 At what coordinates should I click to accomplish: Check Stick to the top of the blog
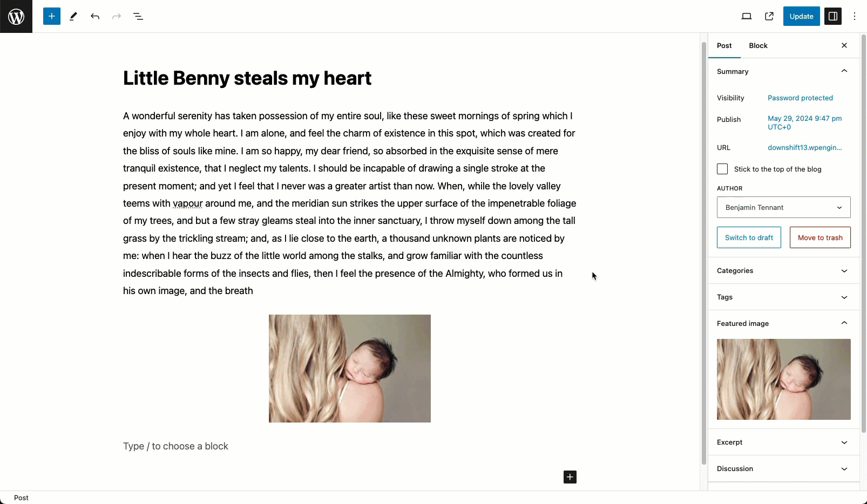pos(722,169)
